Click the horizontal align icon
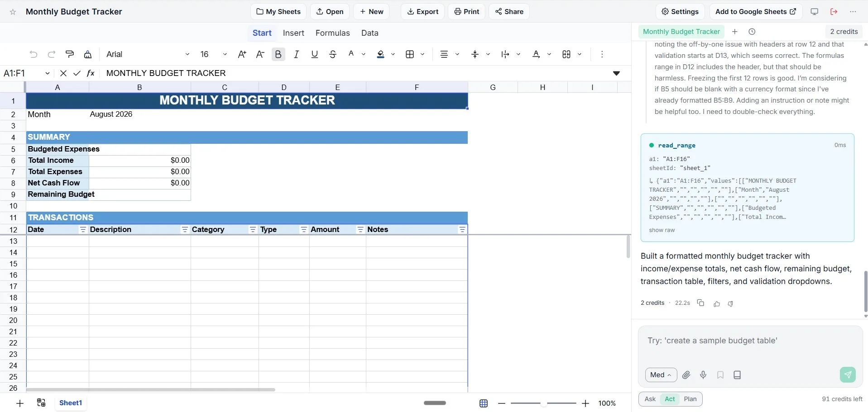This screenshot has height=412, width=868. [444, 54]
